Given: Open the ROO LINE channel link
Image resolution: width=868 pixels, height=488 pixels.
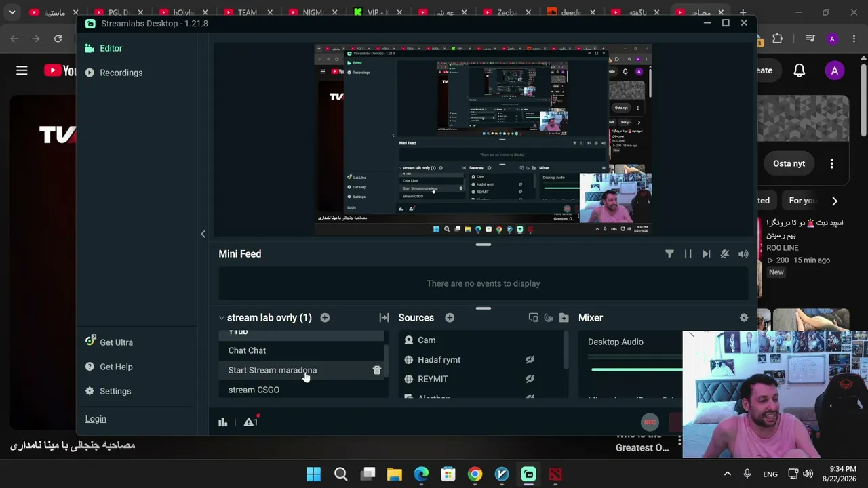Looking at the screenshot, I should [x=783, y=248].
